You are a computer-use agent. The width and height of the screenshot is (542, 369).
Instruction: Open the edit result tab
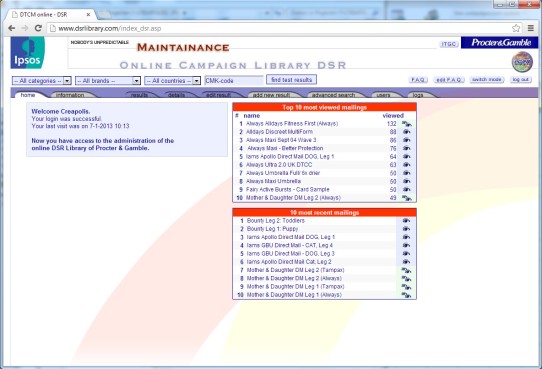click(x=218, y=95)
